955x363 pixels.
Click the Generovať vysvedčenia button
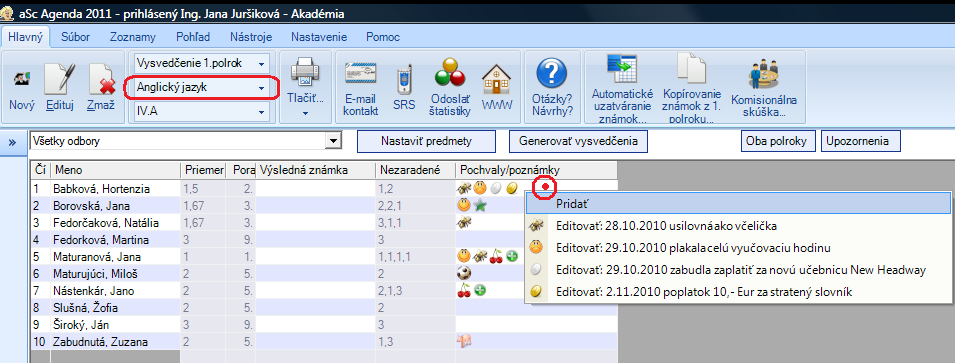tap(578, 141)
